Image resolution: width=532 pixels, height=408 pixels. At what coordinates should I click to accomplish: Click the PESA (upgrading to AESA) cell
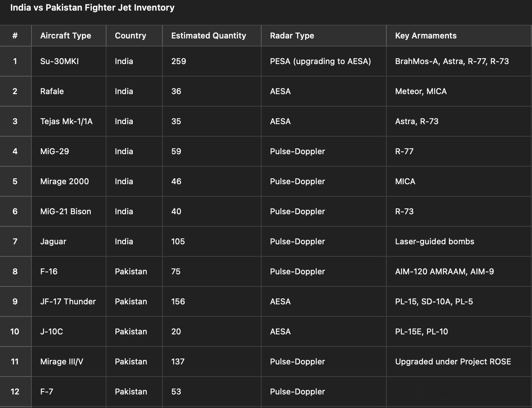click(x=324, y=61)
